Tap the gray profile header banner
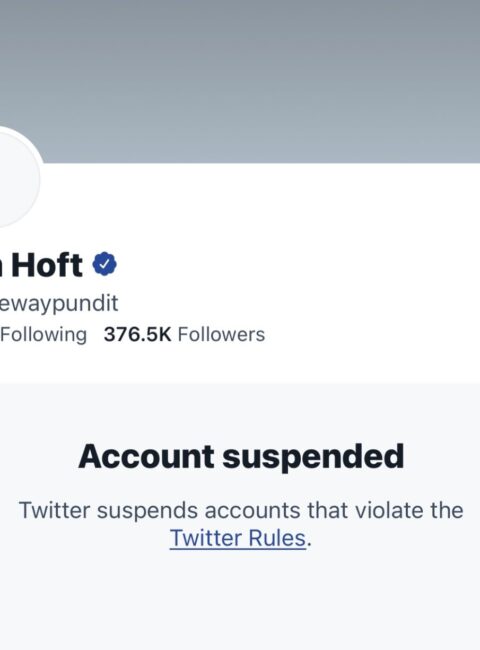Image resolution: width=480 pixels, height=650 pixels. (240, 81)
